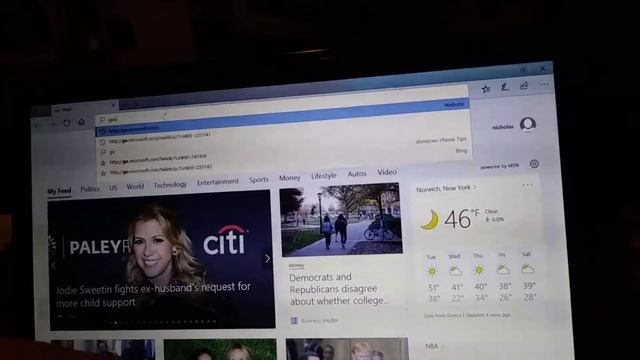The image size is (640, 360).
Task: Click the Money category label above headline
Action: (297, 266)
